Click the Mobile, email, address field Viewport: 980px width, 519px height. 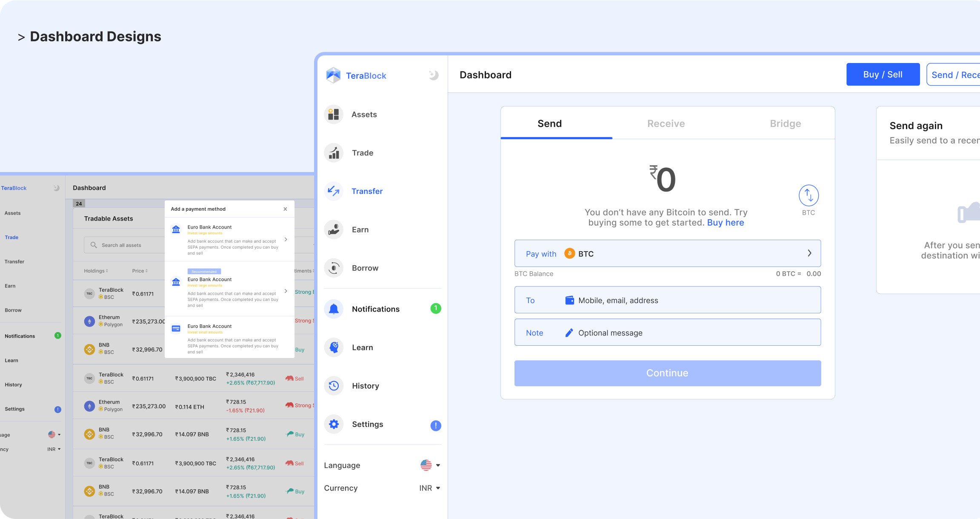coord(618,300)
